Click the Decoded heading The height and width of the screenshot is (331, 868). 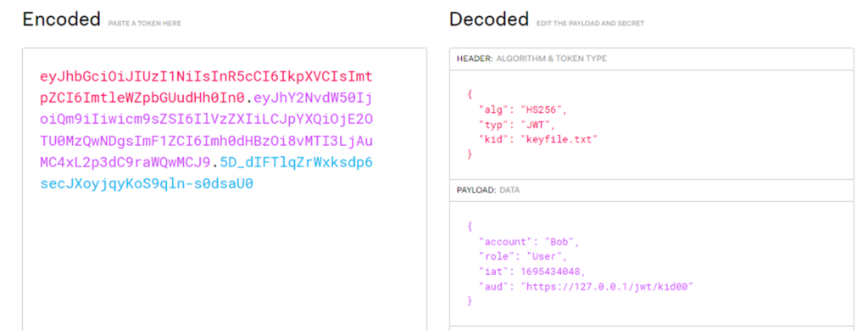click(489, 20)
